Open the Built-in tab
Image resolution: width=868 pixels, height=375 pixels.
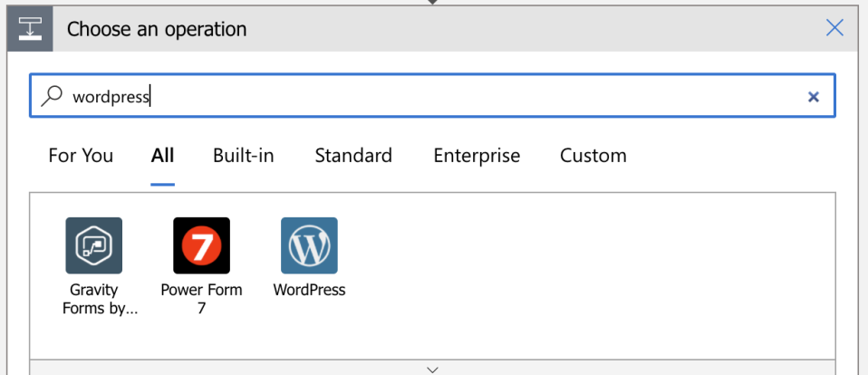click(244, 156)
